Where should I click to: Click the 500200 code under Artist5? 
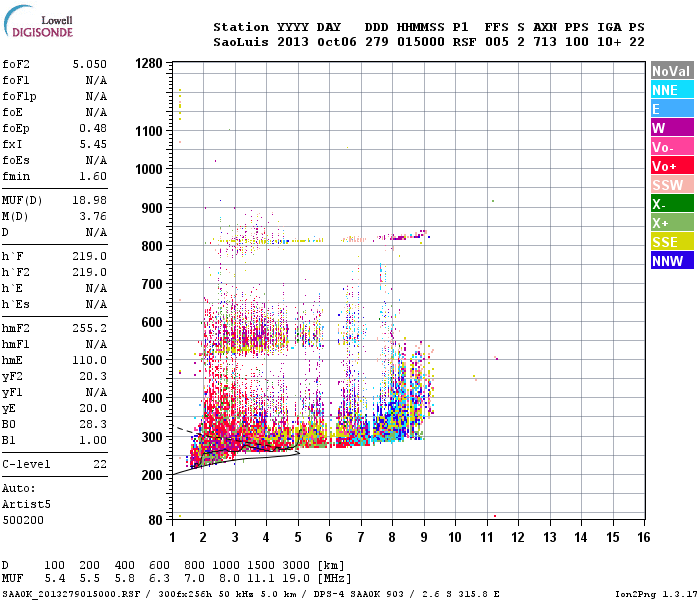pos(23,521)
